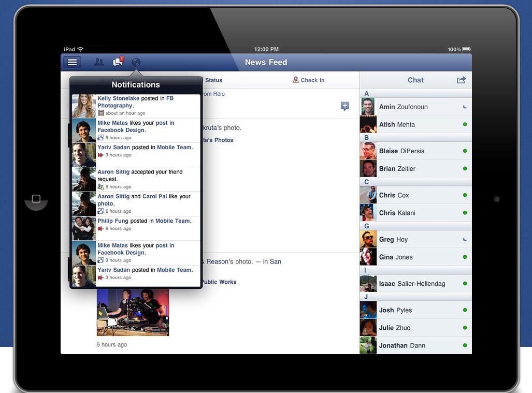The width and height of the screenshot is (532, 393).
Task: Tap the News Feed title
Action: pyautogui.click(x=266, y=62)
